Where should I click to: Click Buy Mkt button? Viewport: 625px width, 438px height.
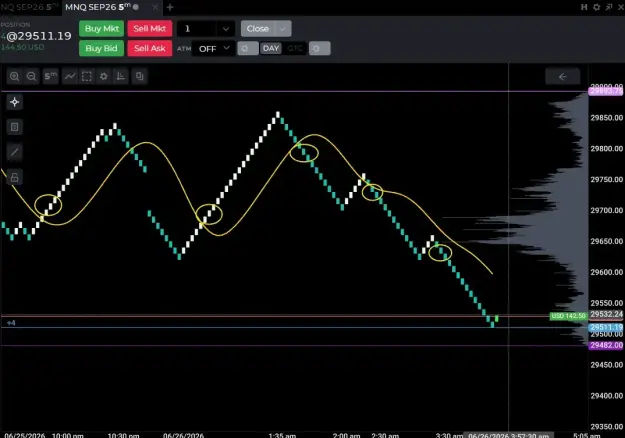click(101, 29)
